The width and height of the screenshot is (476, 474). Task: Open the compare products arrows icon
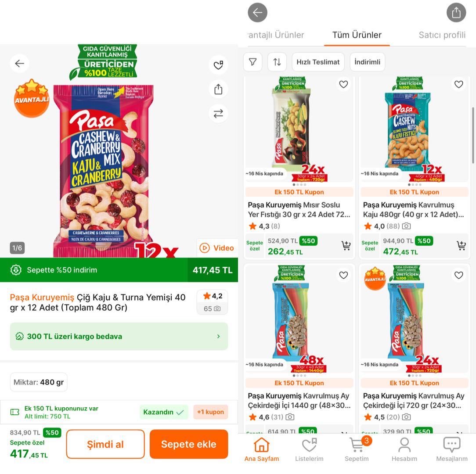point(218,114)
